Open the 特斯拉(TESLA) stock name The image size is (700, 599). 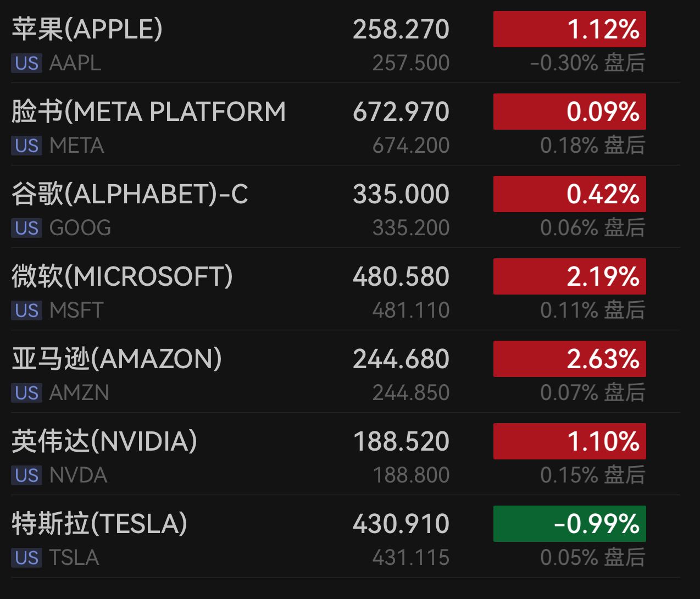99,524
